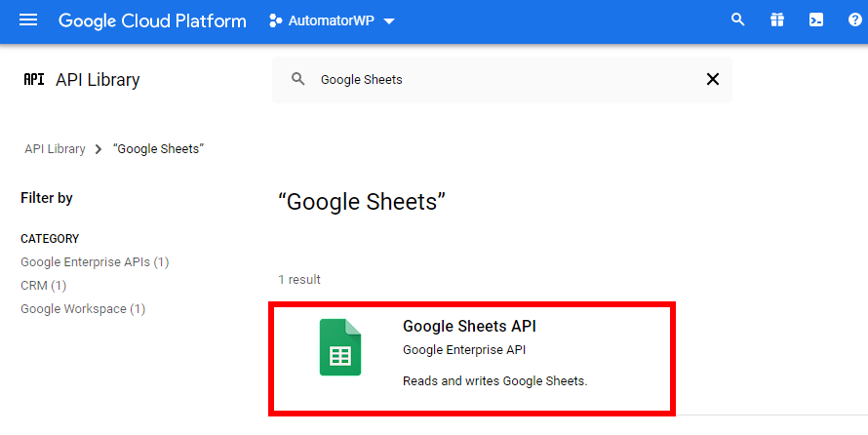Click the API Library logo icon
Viewport: 868px width, 435px height.
click(x=33, y=80)
